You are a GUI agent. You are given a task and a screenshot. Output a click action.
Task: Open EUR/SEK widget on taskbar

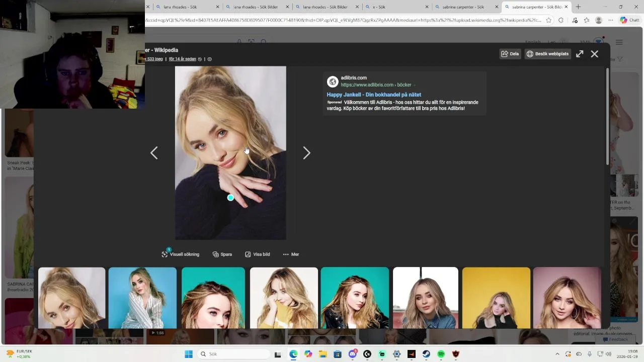pyautogui.click(x=19, y=354)
